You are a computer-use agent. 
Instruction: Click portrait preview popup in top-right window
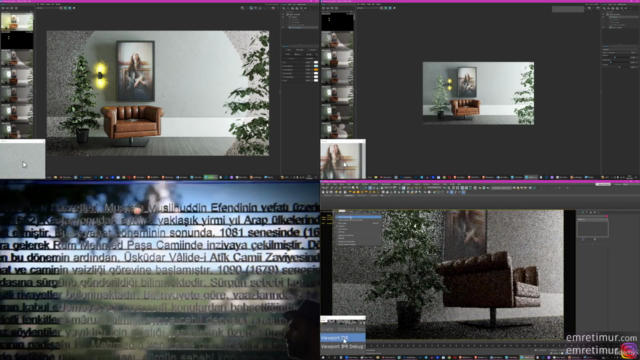(x=343, y=159)
